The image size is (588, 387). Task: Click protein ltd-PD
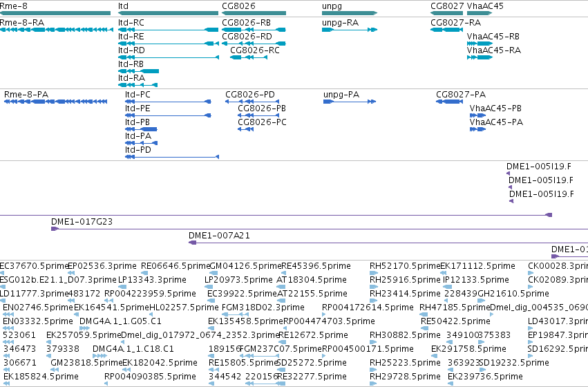172,157
